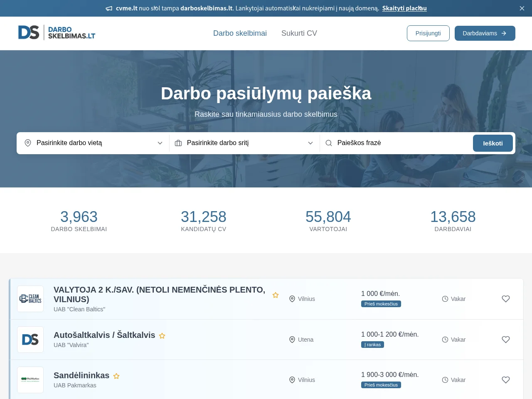Click the location pin in the Valytoja row
Screen dimensions: 532x399
292,299
